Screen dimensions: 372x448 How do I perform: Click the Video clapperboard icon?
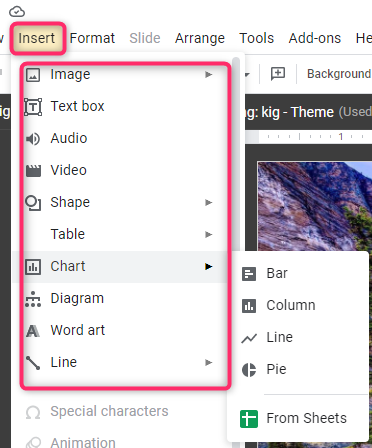[33, 171]
